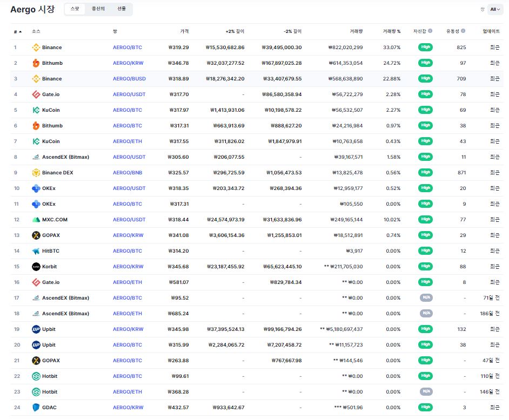Click price ₩432.57 in GDAC row
The width and height of the screenshot is (509, 420).
[x=178, y=408]
